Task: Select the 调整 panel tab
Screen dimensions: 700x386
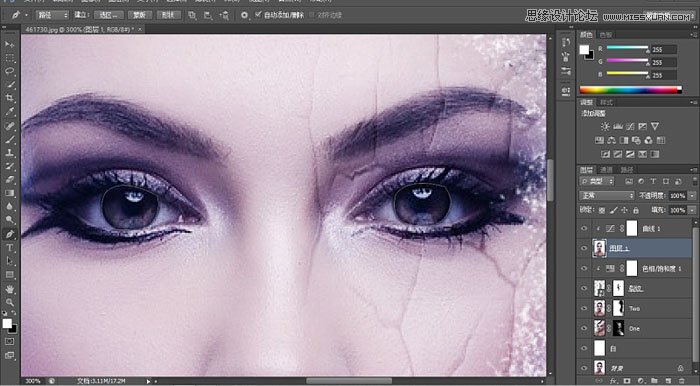Action: pyautogui.click(x=586, y=102)
